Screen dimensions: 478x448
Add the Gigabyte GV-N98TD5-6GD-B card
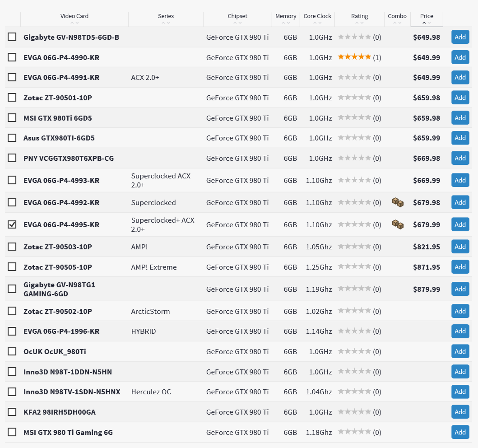pyautogui.click(x=460, y=37)
